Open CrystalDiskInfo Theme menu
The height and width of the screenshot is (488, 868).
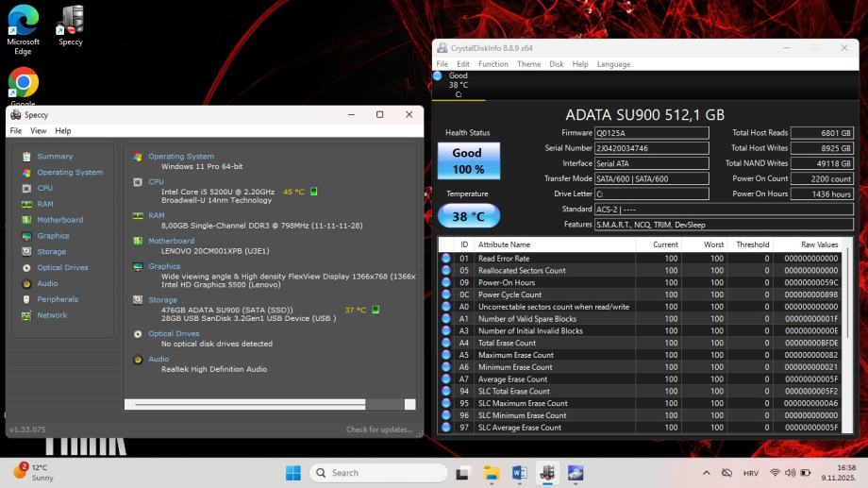[x=529, y=64]
